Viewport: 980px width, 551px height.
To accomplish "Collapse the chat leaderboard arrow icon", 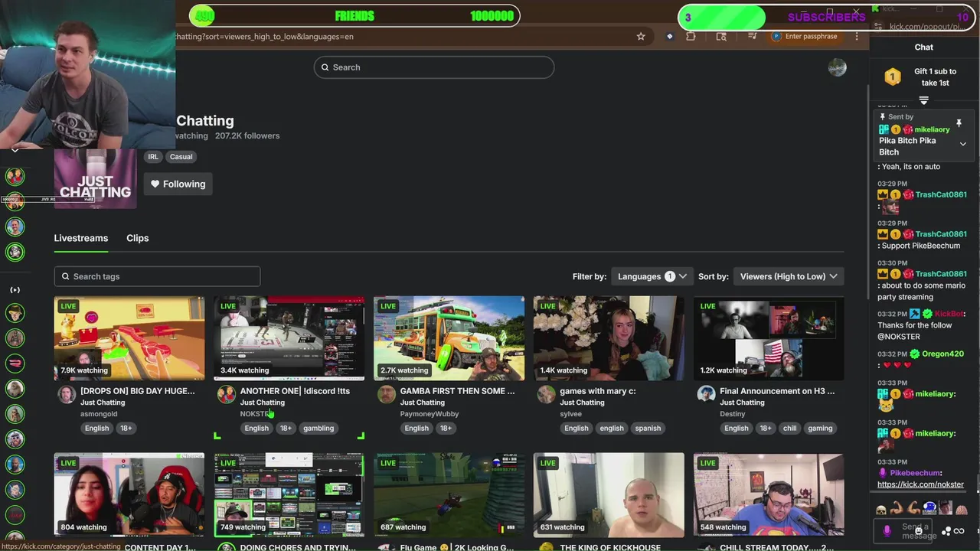I will tap(923, 100).
